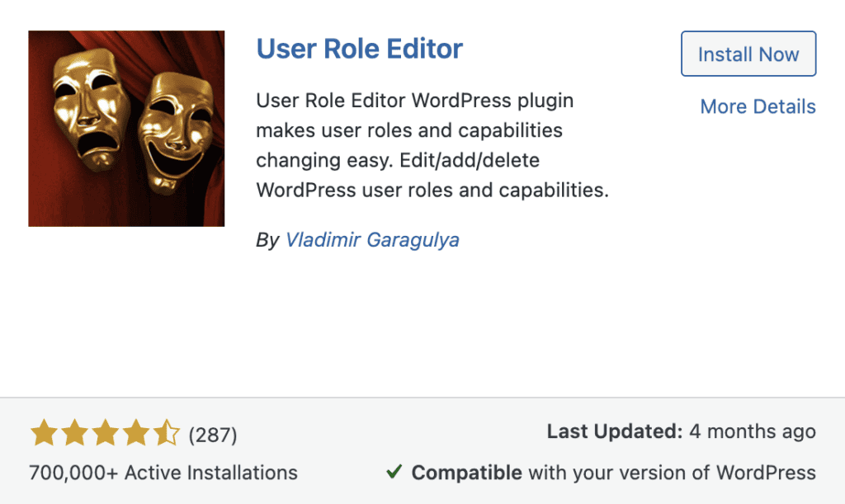Open the More Details link
845x504 pixels.
coord(758,106)
